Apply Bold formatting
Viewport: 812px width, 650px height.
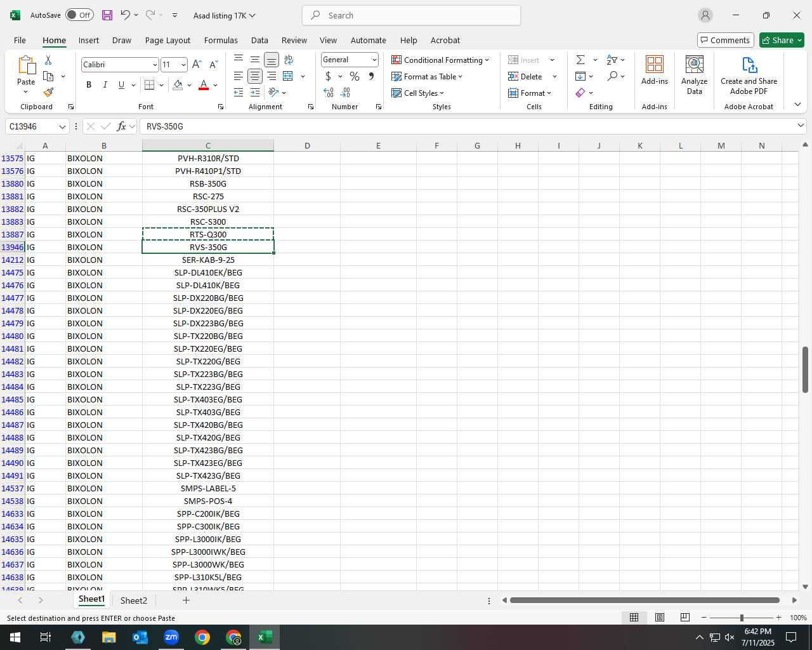tap(89, 84)
